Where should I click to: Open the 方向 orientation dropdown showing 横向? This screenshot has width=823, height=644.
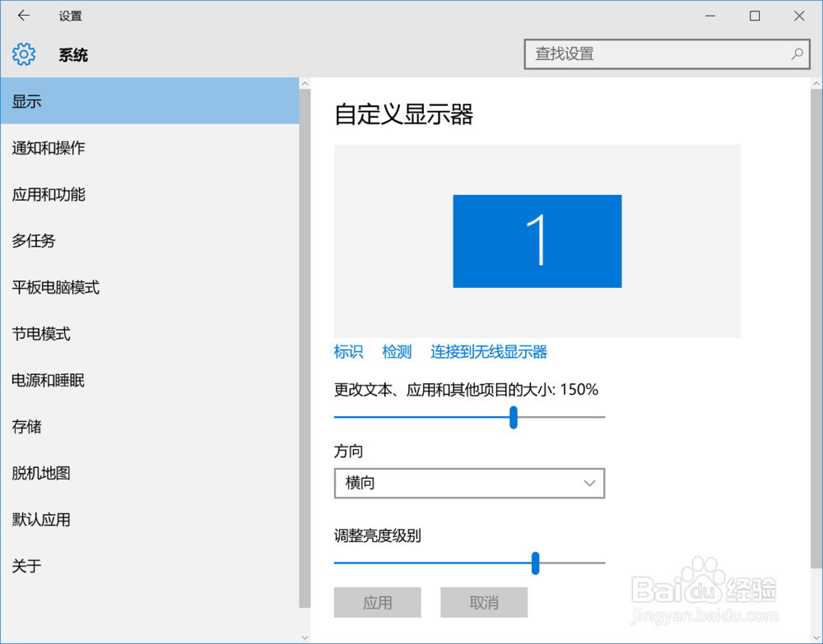[x=469, y=483]
